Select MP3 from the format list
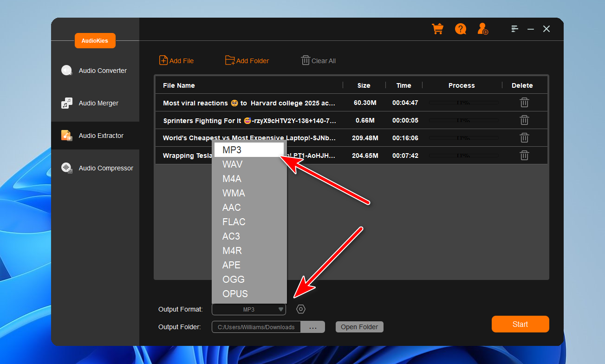The image size is (605, 364). [x=249, y=150]
